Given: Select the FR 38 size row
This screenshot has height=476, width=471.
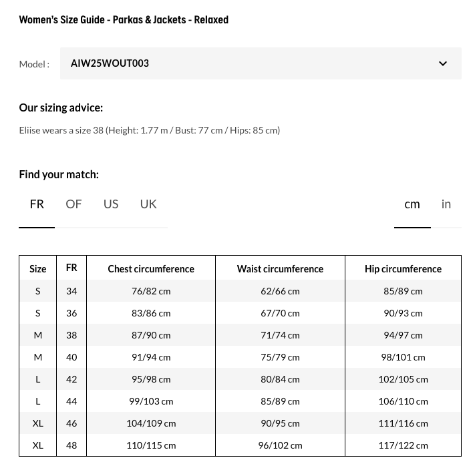Looking at the screenshot, I should (71, 335).
